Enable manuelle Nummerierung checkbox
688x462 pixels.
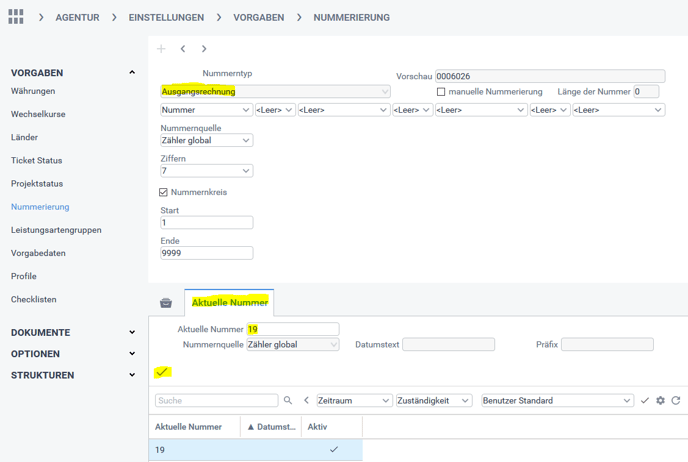click(x=441, y=92)
